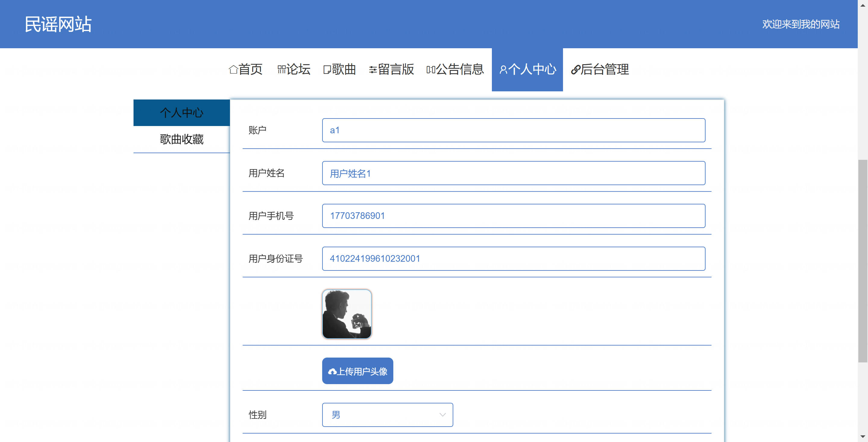Click the link icon beside 后台管理
Viewport: 868px width, 442px height.
(576, 70)
